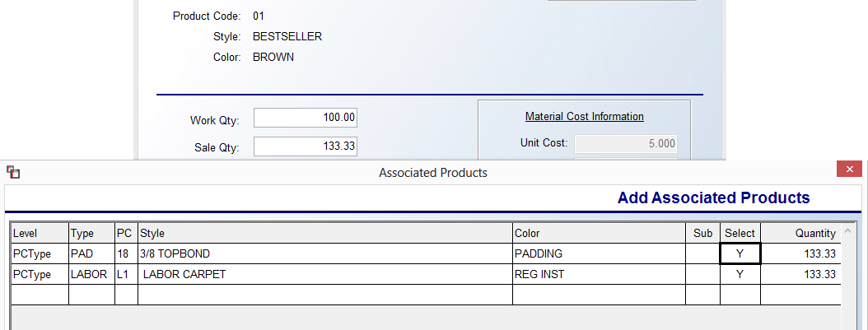Toggle Select Y for LABOR CARPET row
The width and height of the screenshot is (868, 330).
pyautogui.click(x=740, y=274)
